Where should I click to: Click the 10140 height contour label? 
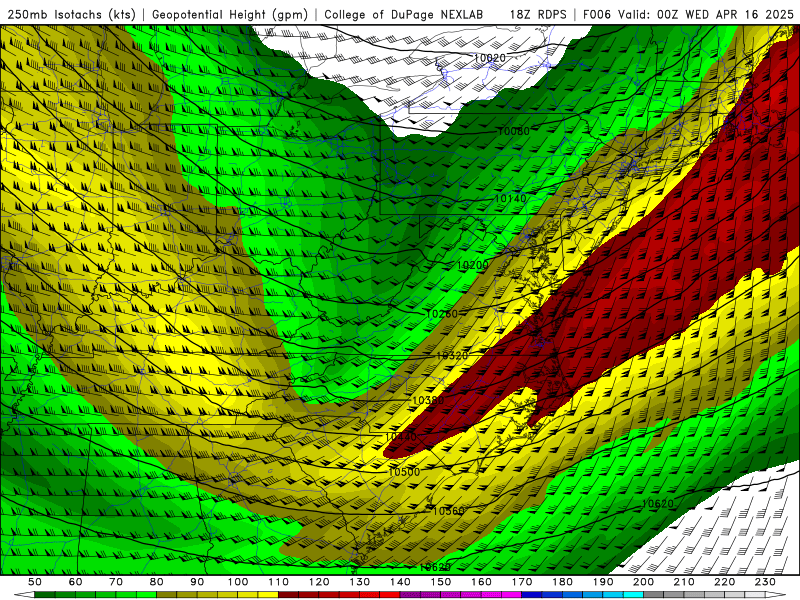click(x=510, y=198)
